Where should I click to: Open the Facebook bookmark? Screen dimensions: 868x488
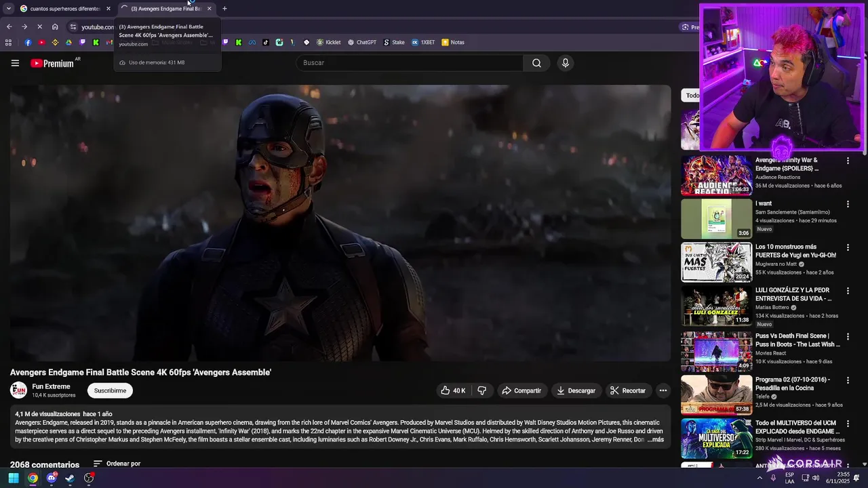[x=28, y=42]
